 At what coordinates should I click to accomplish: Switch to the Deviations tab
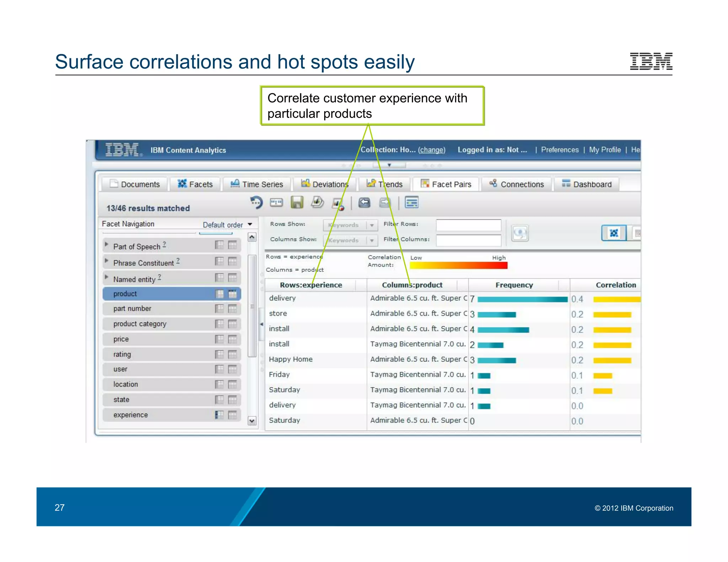pos(325,184)
